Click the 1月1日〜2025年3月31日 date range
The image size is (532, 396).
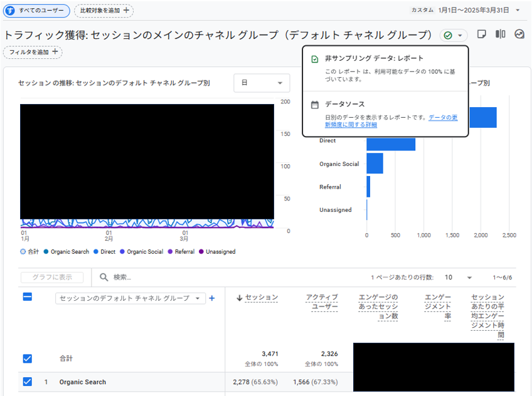473,10
